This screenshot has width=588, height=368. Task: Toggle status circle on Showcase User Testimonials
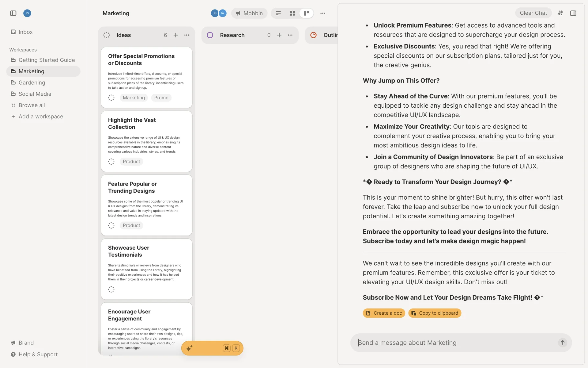tap(111, 289)
